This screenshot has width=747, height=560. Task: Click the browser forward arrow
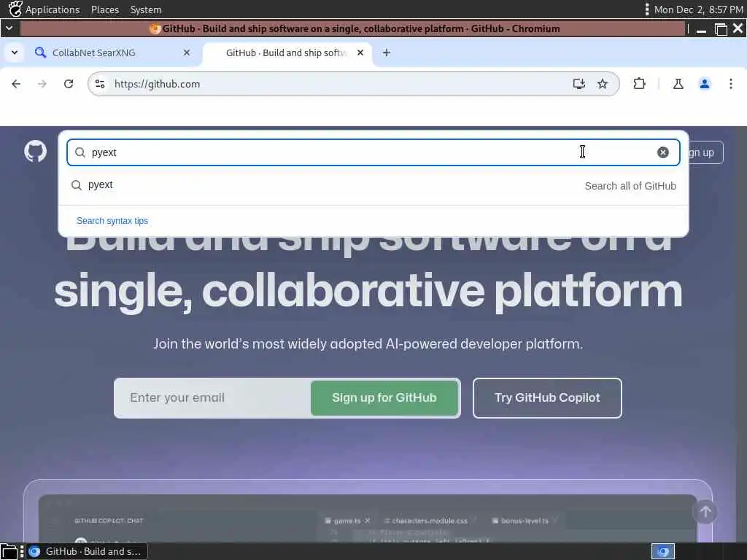pyautogui.click(x=42, y=84)
